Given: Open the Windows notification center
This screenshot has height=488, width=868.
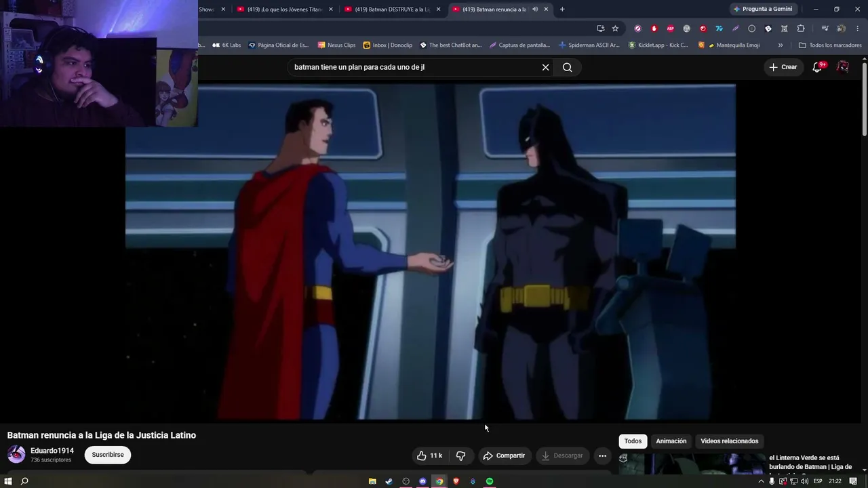Looking at the screenshot, I should pos(853,481).
